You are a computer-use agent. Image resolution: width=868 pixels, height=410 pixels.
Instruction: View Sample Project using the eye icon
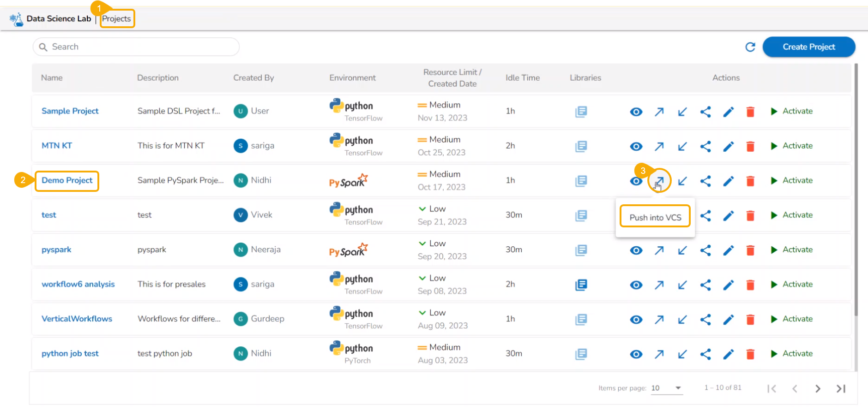pyautogui.click(x=636, y=112)
